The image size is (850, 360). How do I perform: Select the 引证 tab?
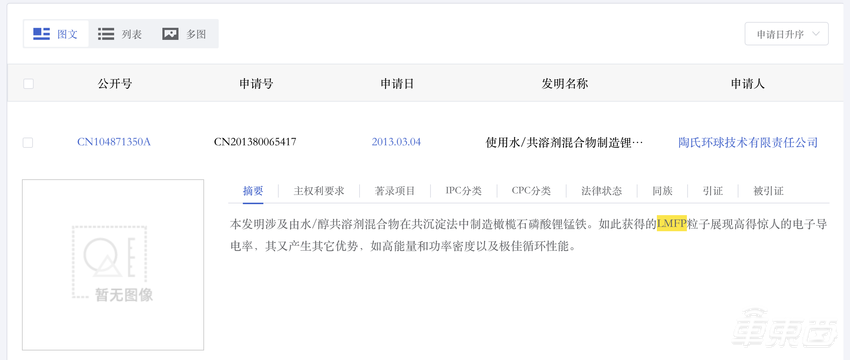click(713, 191)
